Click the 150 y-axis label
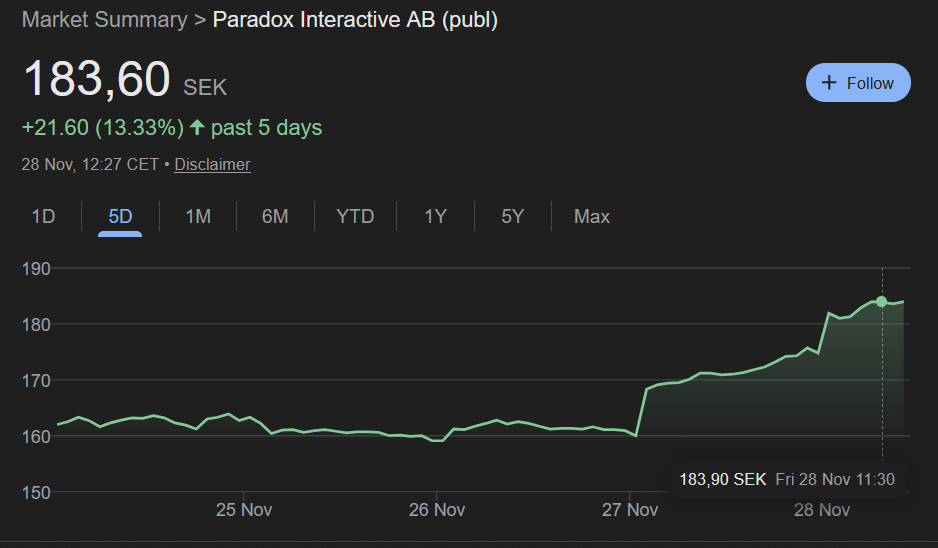The height and width of the screenshot is (548, 938). click(x=36, y=493)
